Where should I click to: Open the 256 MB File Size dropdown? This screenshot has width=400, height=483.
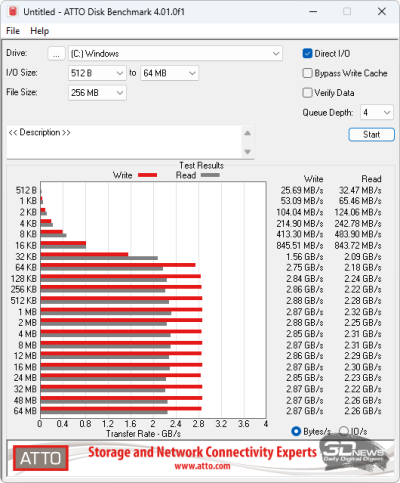97,93
